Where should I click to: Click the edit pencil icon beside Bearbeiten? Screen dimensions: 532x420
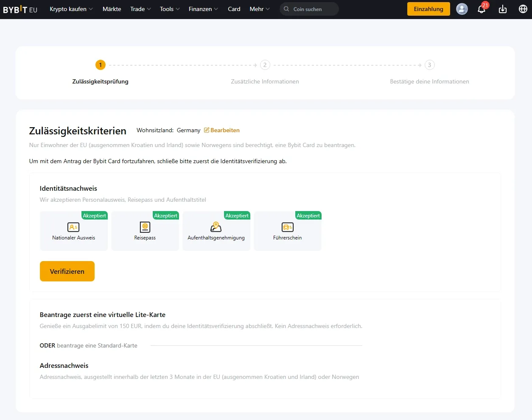(207, 130)
